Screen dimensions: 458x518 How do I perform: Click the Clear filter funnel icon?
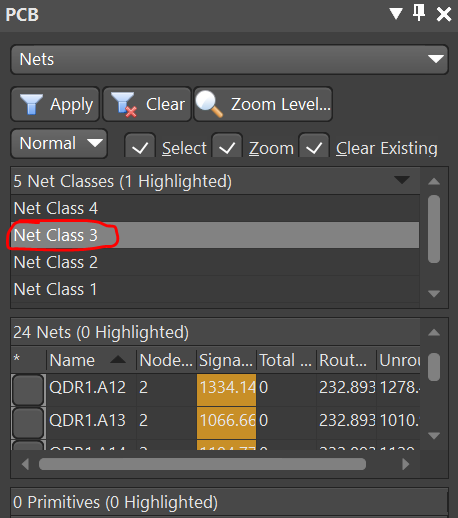(x=124, y=104)
